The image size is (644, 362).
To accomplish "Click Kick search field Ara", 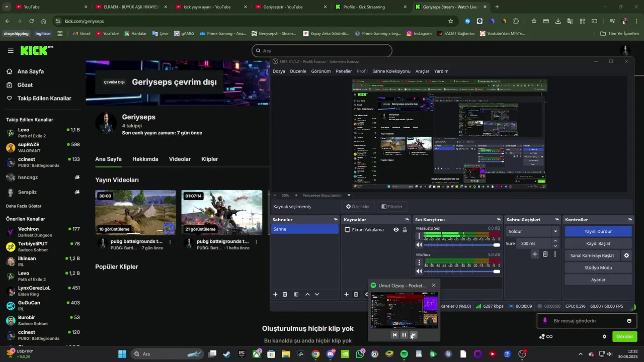I will (x=322, y=51).
